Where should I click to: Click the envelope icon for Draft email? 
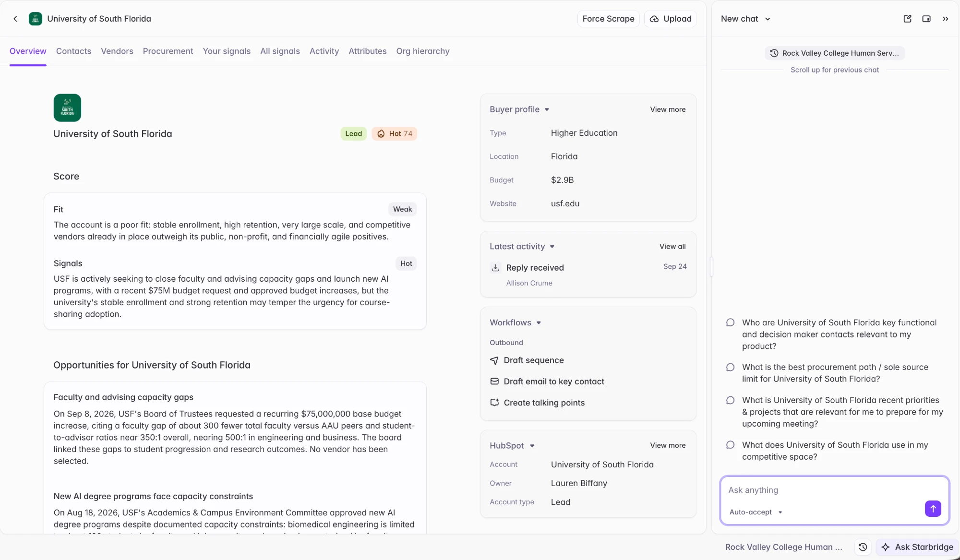pyautogui.click(x=494, y=381)
